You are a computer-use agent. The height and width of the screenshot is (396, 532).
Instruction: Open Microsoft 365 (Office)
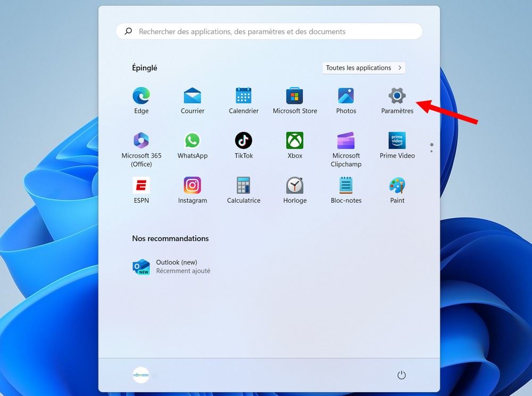click(x=141, y=150)
